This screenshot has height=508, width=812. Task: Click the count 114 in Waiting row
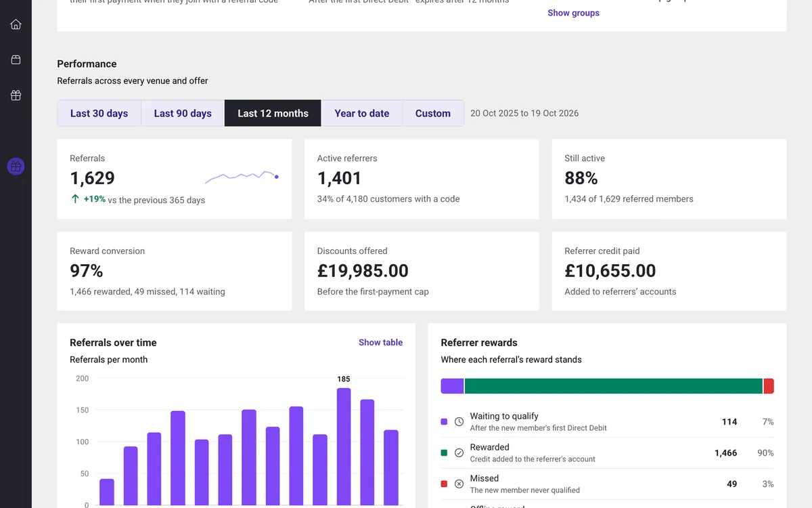click(729, 421)
